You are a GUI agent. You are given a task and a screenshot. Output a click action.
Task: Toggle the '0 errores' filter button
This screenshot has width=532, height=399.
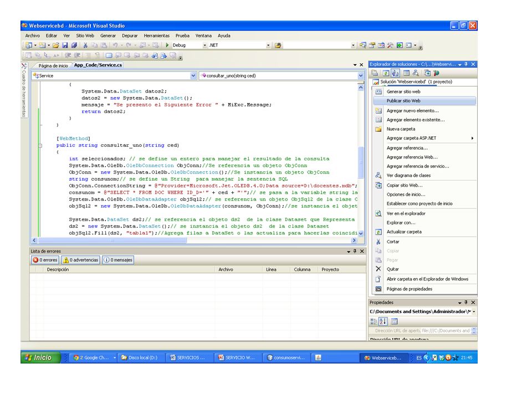coord(45,260)
